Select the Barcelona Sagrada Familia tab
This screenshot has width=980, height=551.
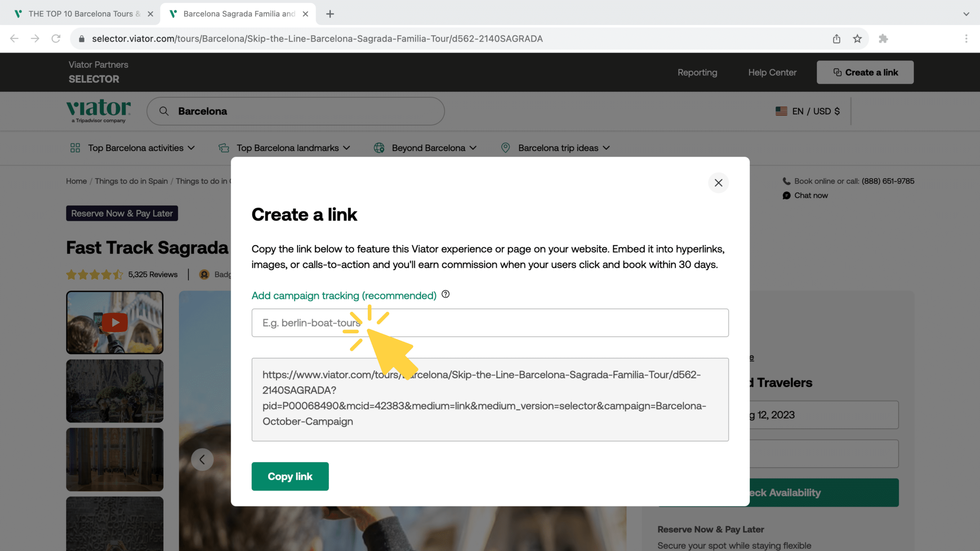[x=239, y=14]
